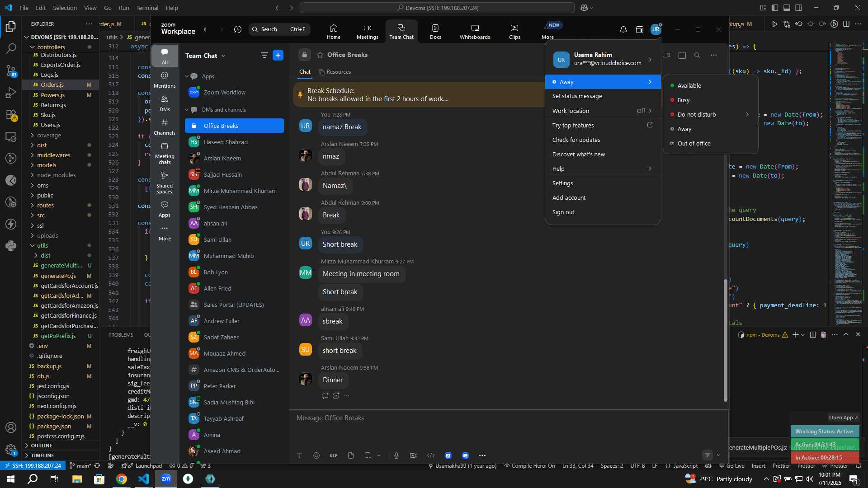The height and width of the screenshot is (488, 868).
Task: Switch to the Docs tab in Zoom
Action: [x=435, y=32]
